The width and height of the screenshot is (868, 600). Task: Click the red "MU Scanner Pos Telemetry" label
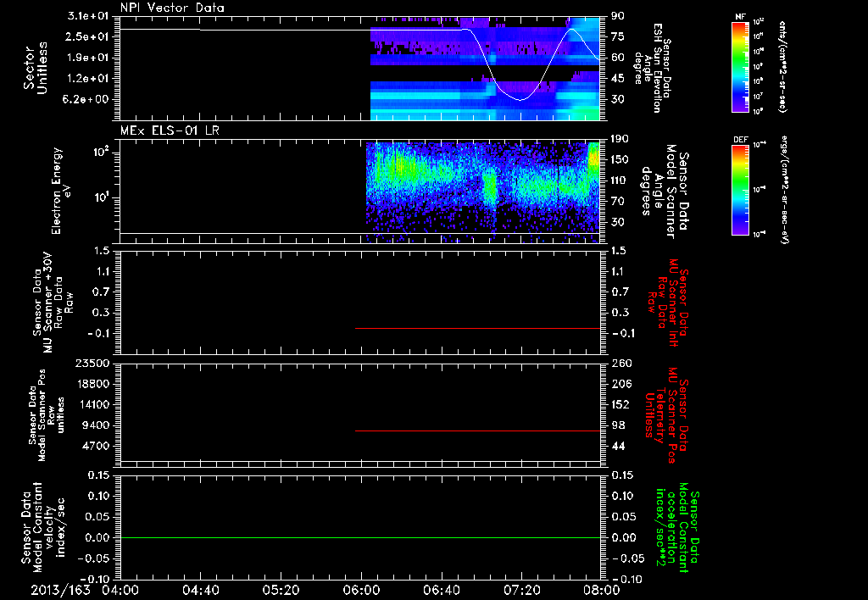tap(665, 415)
